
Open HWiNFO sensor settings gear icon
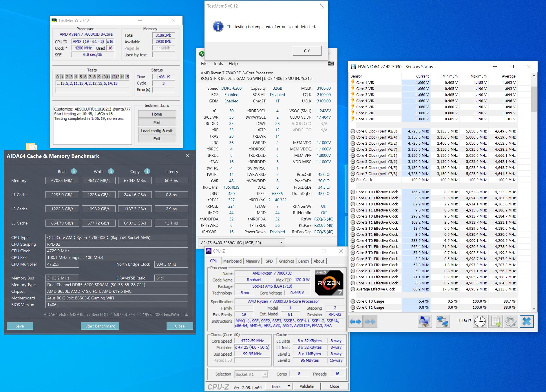coord(511,321)
